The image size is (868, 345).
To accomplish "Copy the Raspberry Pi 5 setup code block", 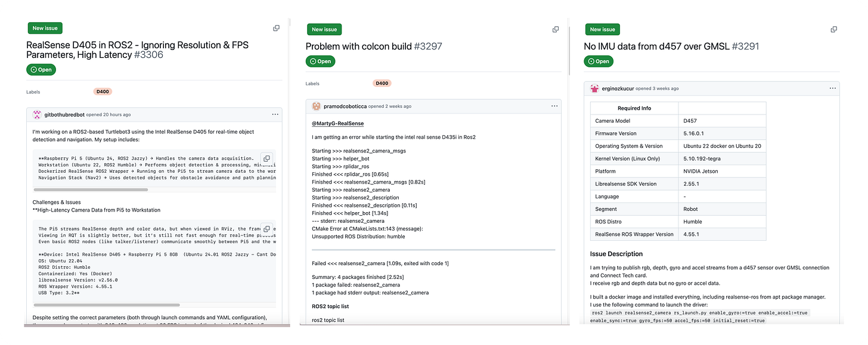I will click(x=266, y=158).
